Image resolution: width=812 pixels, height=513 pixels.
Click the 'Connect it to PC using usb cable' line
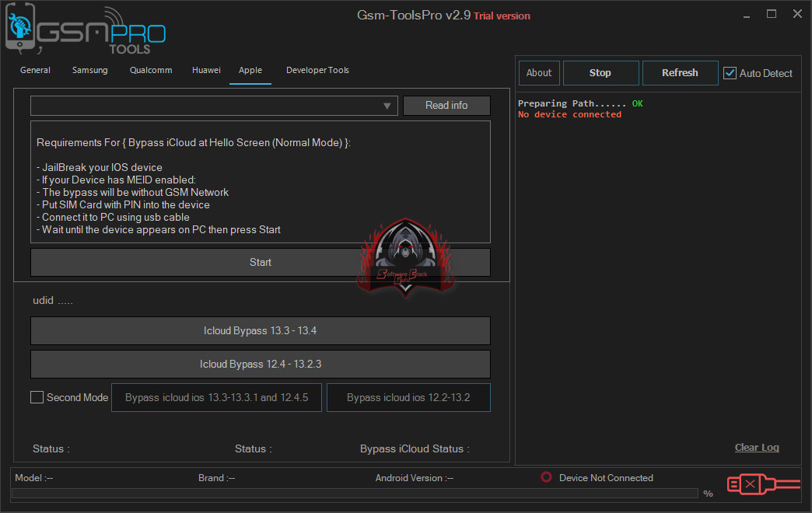click(x=113, y=217)
